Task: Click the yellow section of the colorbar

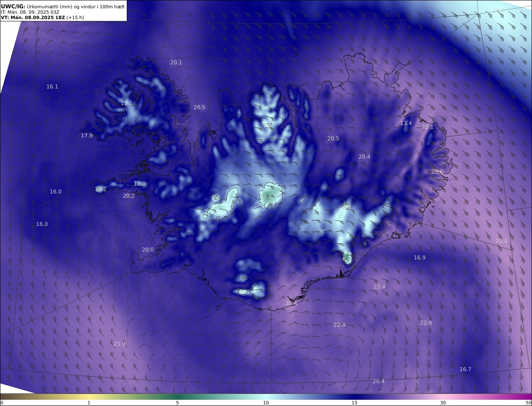Action: (89, 396)
